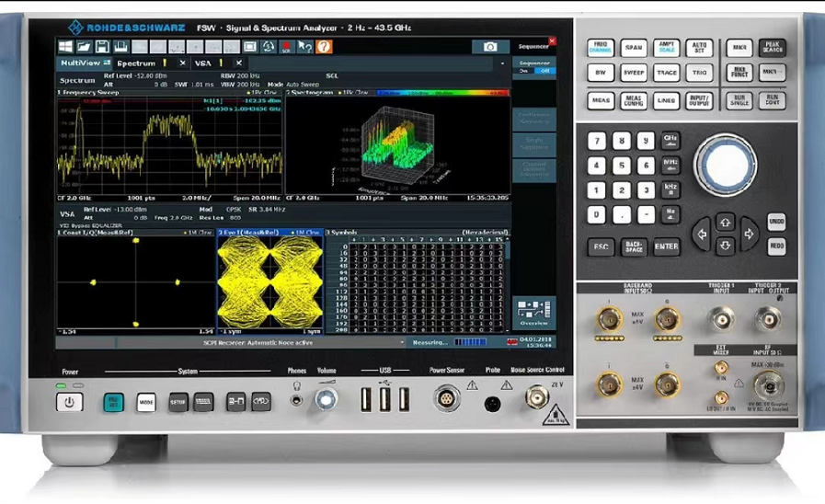Click the large rotary knob
This screenshot has height=504, width=825.
click(725, 165)
